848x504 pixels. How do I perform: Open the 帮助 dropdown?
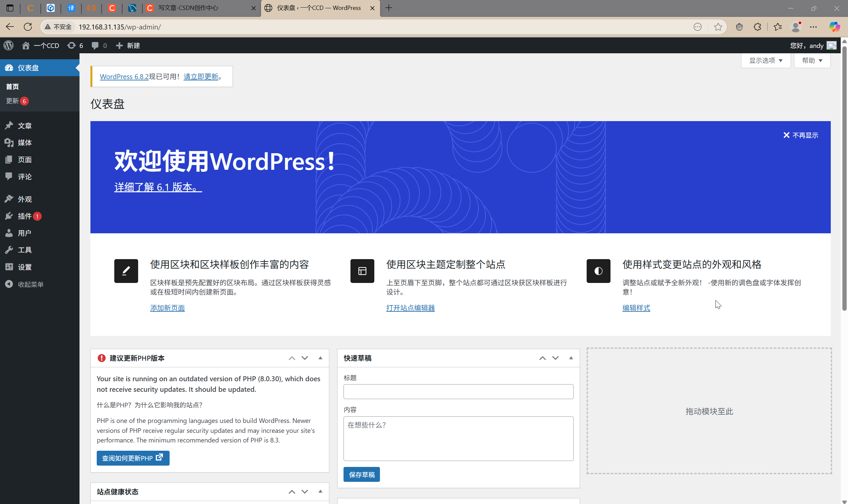[812, 61]
